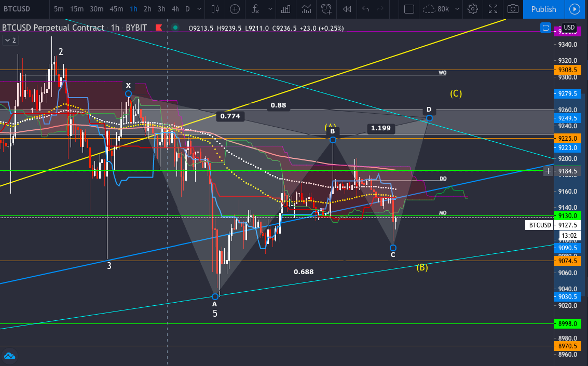Screen dimensions: 588x366
Task: Click the yellow (B) wave label
Action: 422,267
